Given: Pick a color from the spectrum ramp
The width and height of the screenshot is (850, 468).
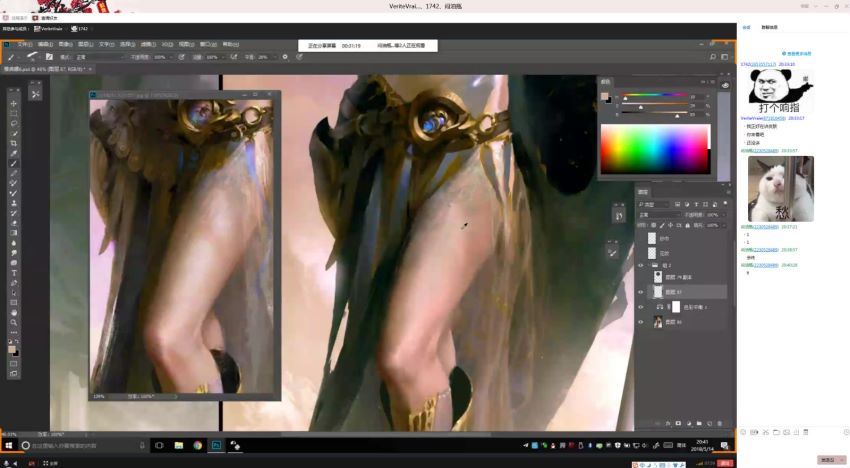Looking at the screenshot, I should (x=655, y=149).
